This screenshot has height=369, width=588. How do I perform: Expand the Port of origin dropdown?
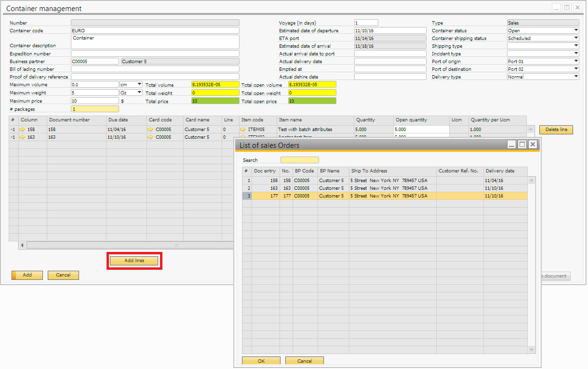(x=576, y=62)
